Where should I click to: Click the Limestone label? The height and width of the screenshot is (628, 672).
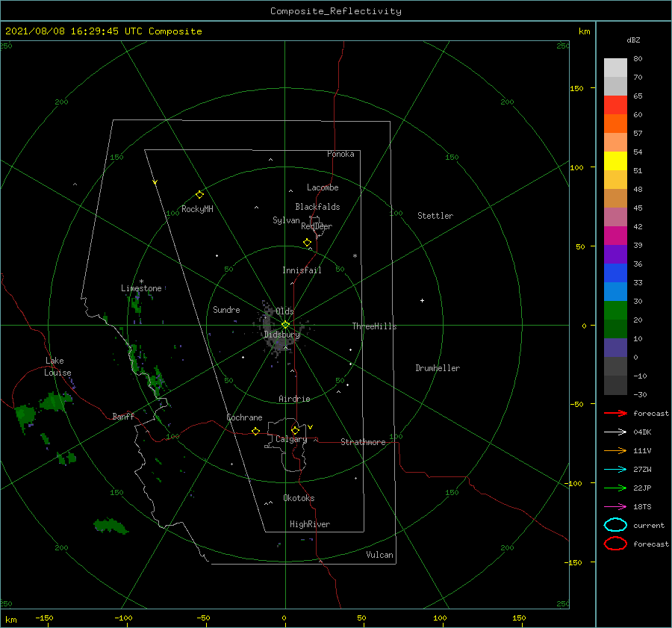pos(141,288)
